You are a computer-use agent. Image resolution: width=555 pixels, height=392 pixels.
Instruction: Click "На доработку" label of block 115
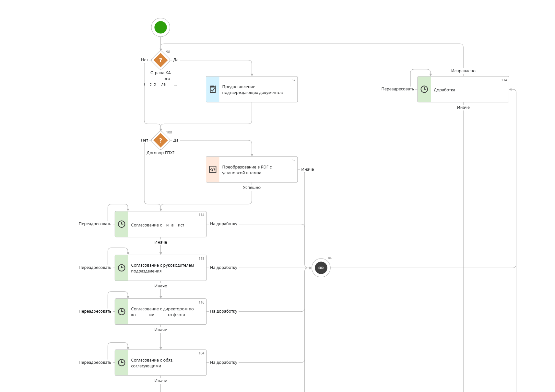(x=223, y=268)
